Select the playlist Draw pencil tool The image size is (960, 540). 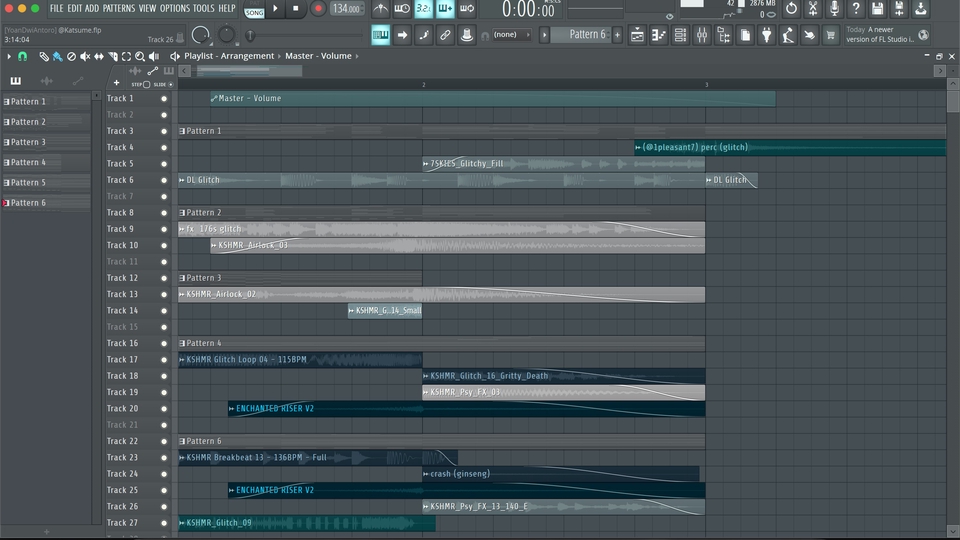[43, 56]
